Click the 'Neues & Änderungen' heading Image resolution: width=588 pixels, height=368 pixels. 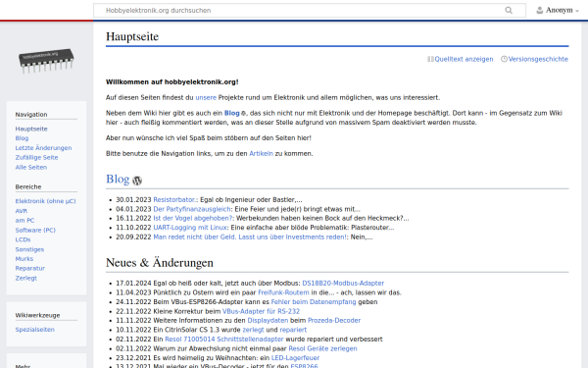coord(160,262)
